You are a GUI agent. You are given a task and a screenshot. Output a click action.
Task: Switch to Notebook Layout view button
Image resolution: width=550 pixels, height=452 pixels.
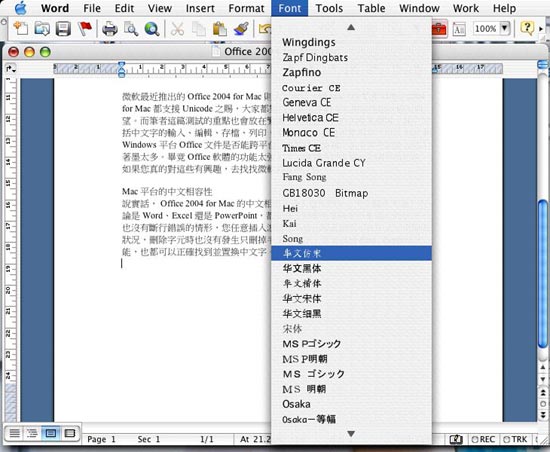tap(70, 433)
